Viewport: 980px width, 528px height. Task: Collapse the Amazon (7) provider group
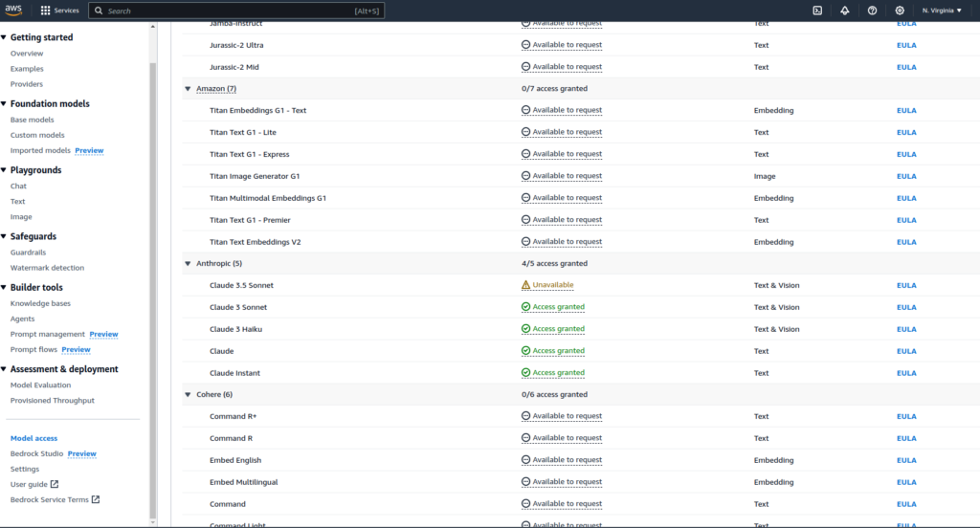click(188, 89)
